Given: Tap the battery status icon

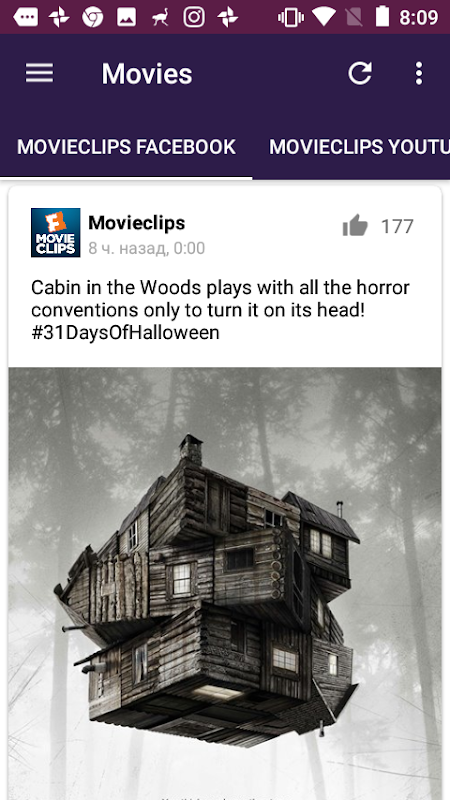Looking at the screenshot, I should point(383,16).
